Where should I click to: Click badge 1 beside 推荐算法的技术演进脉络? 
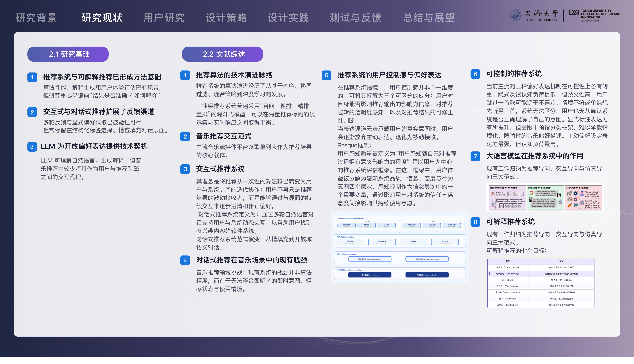[185, 75]
